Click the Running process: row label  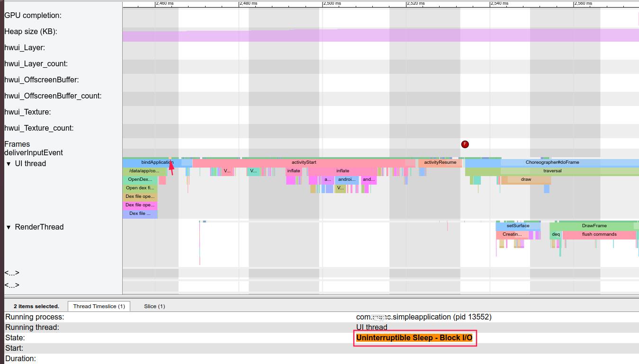click(35, 317)
